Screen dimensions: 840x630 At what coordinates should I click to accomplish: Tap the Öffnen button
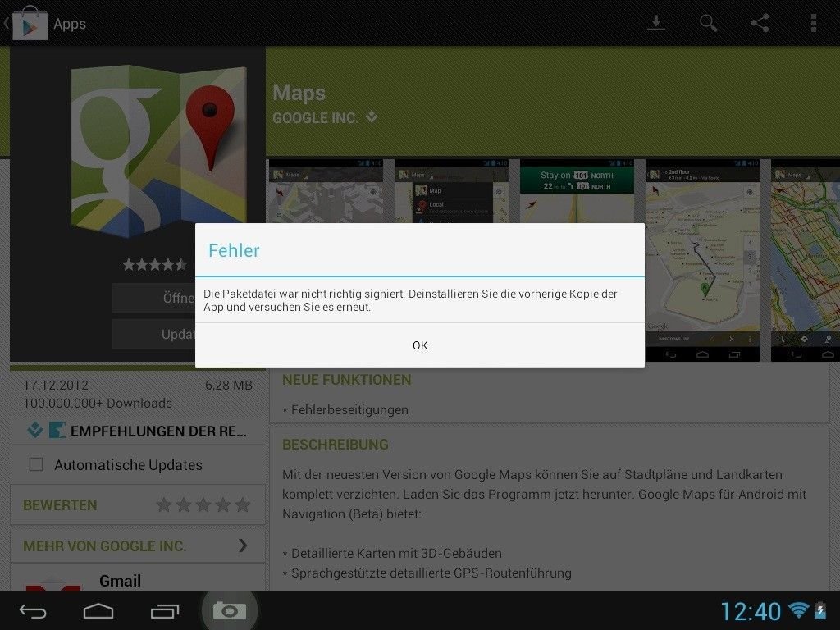(x=153, y=298)
